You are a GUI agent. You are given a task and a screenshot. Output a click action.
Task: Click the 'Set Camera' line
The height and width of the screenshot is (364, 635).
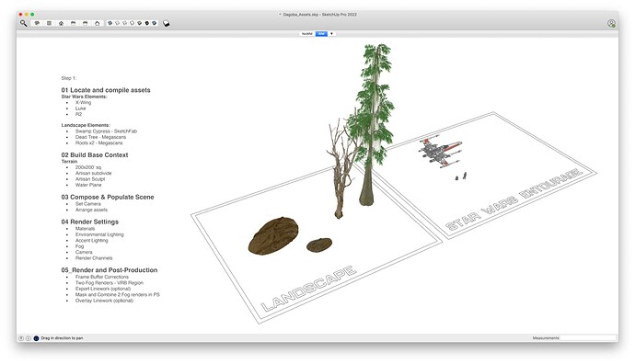tap(87, 204)
